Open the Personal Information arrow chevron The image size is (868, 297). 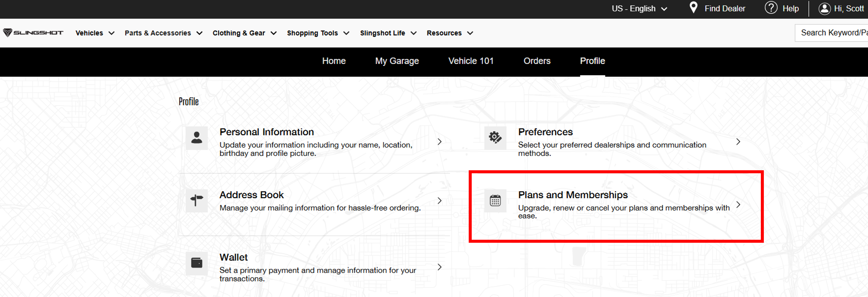coord(439,142)
